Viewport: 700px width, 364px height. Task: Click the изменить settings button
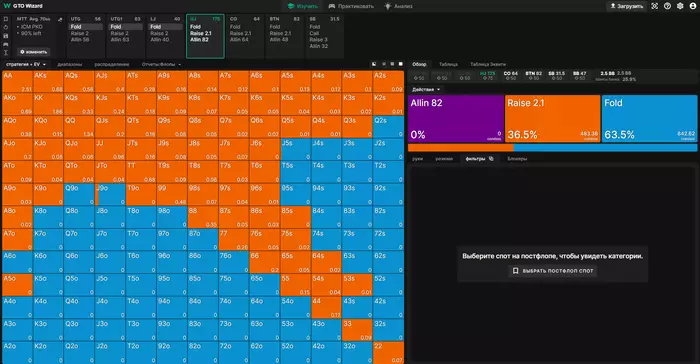[x=33, y=52]
